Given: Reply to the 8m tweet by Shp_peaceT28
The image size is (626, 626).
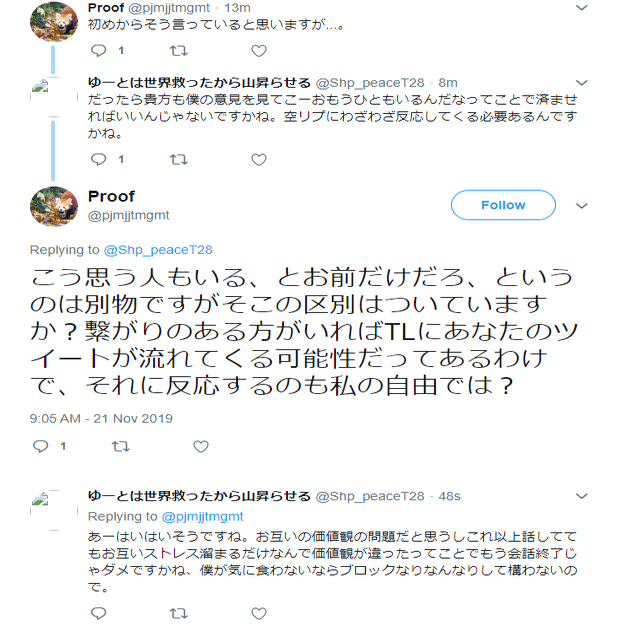Looking at the screenshot, I should coord(98,159).
